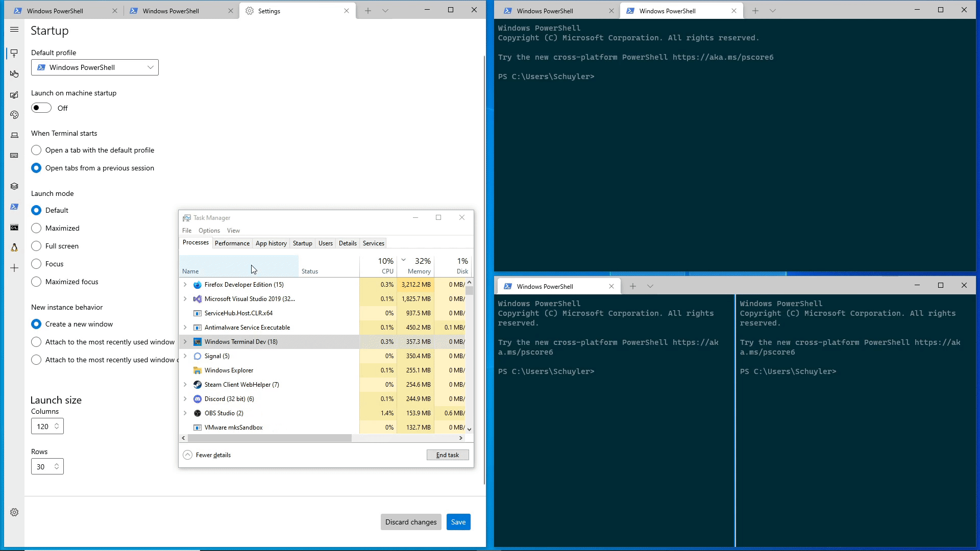The height and width of the screenshot is (551, 980).
Task: Close the Settings tab
Action: pyautogui.click(x=347, y=11)
